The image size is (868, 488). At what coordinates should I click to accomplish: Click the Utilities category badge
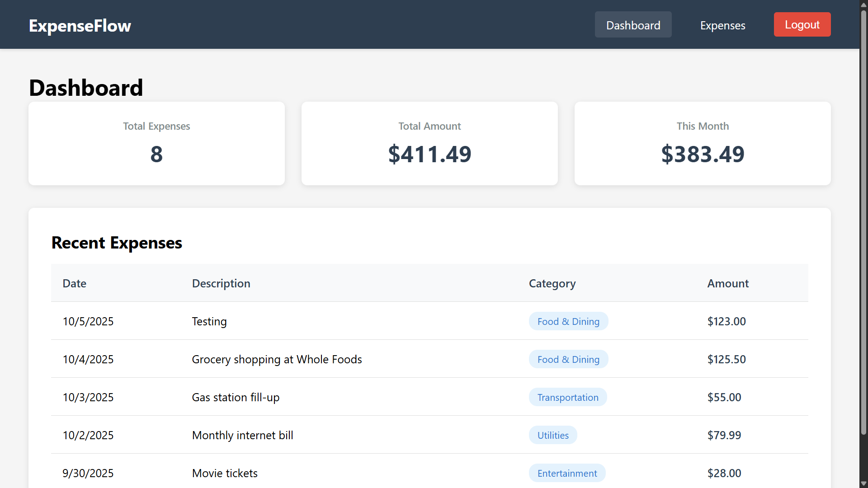coord(553,435)
